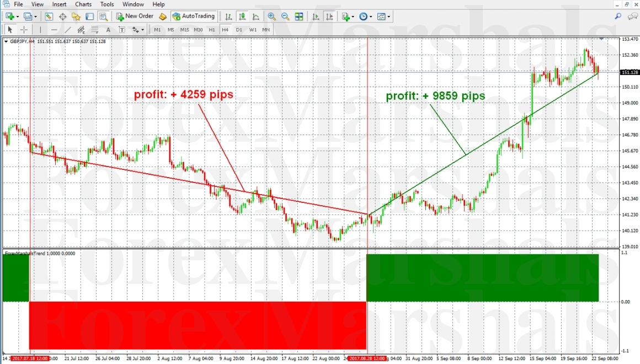The height and width of the screenshot is (364, 640).
Task: Zoom out of the chart
Action: 285,17
